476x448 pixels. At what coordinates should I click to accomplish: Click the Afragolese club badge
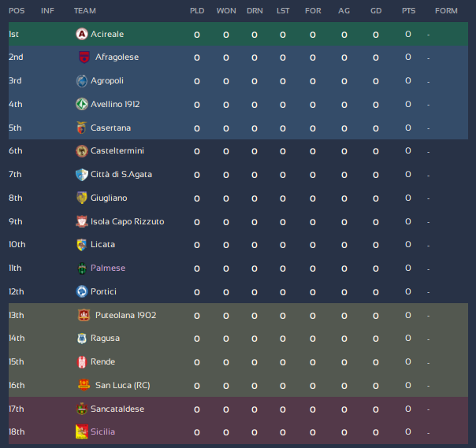[x=84, y=57]
